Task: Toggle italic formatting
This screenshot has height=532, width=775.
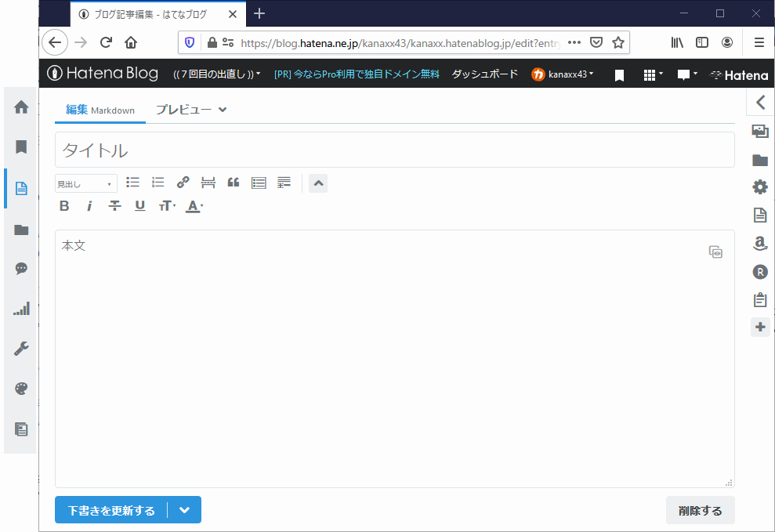Action: [x=89, y=205]
